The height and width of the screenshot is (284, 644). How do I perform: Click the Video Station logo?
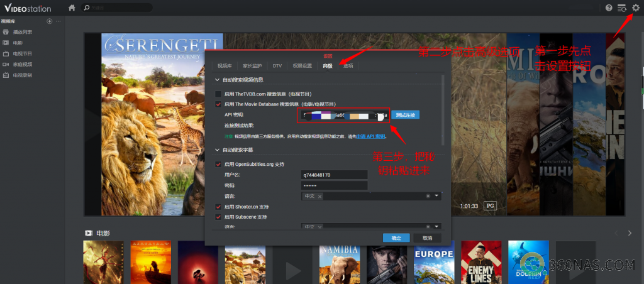pos(28,8)
